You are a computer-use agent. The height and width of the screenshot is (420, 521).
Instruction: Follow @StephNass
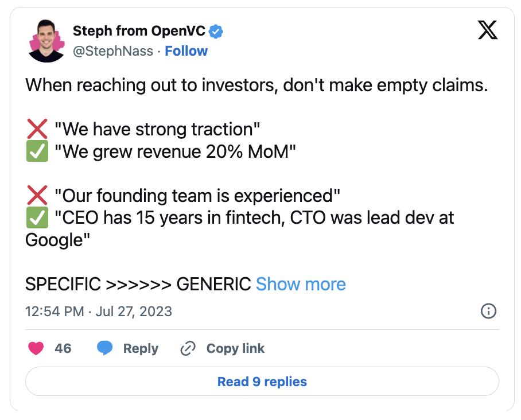click(186, 51)
